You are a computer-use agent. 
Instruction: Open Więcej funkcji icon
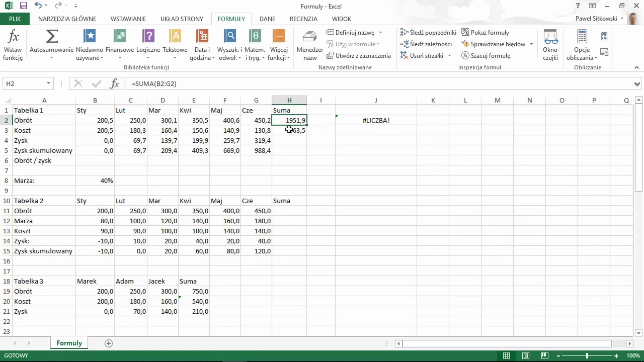[x=279, y=37]
